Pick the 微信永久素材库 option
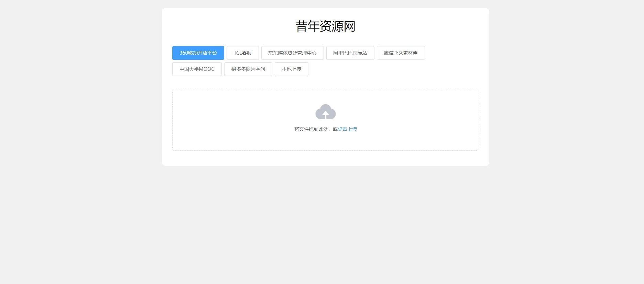Viewport: 644px width, 284px height. [401, 53]
